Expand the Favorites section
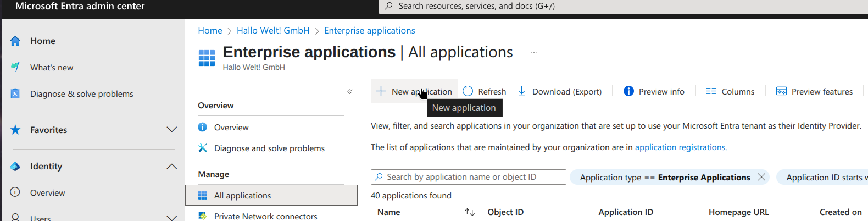 [x=171, y=130]
